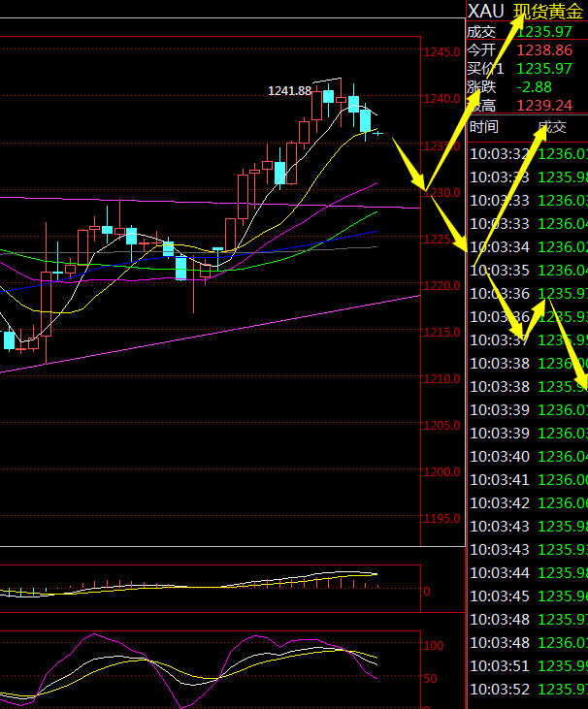Viewport: 588px width, 709px height.
Task: Select the 10:03:34 trade row
Action: [528, 247]
